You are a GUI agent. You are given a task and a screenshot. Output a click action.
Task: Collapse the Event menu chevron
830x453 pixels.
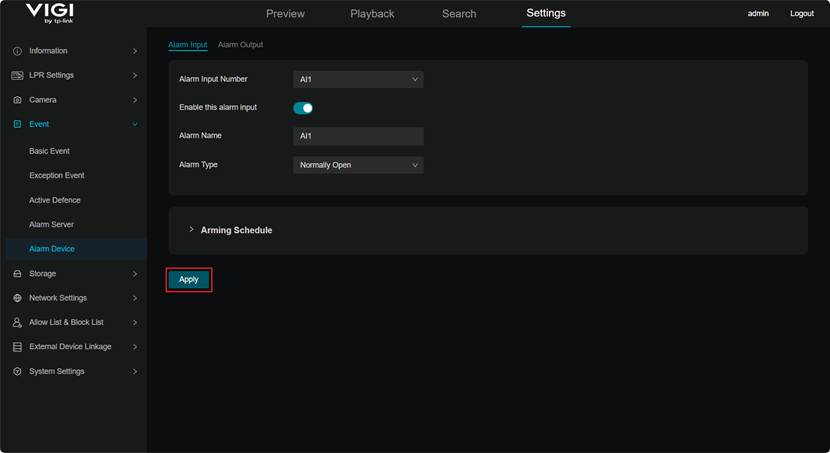pyautogui.click(x=135, y=124)
